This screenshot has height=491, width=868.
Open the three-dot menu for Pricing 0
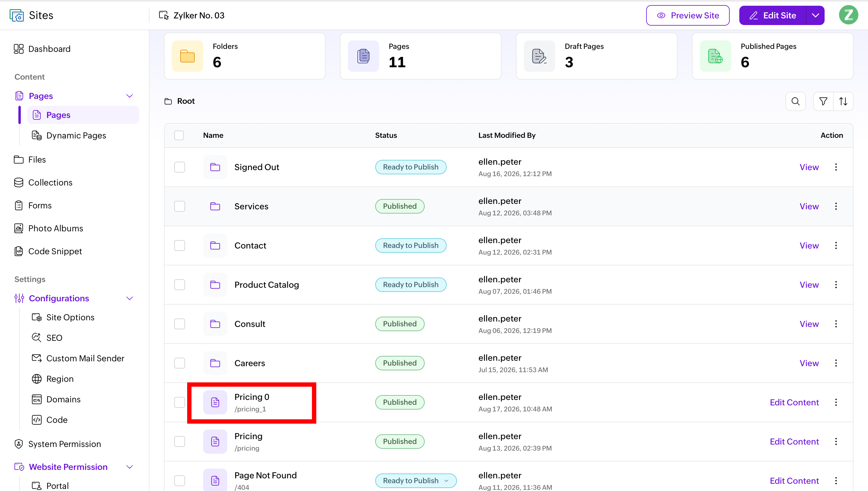(836, 402)
